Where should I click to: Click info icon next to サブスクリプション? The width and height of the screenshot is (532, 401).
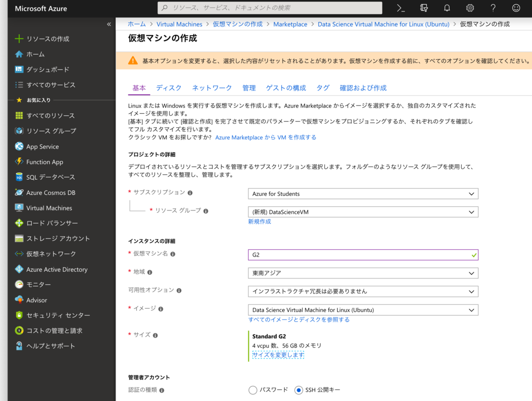190,193
